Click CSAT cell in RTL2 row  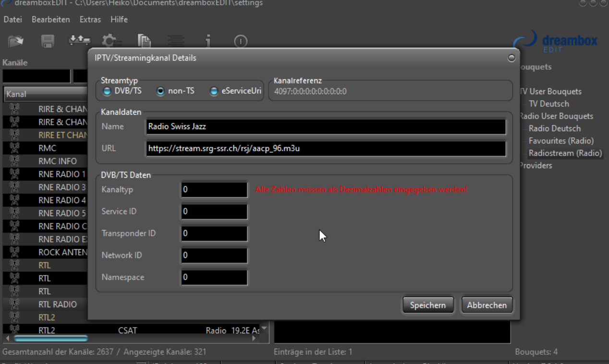pos(127,330)
